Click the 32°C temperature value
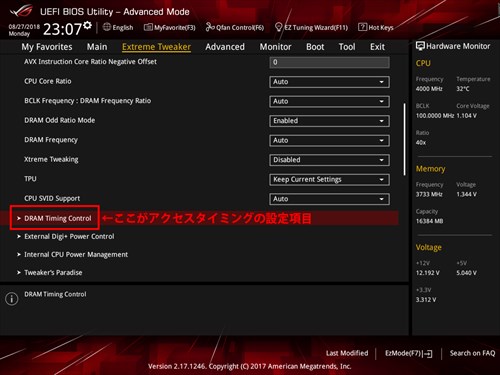This screenshot has width=500, height=375. coord(463,89)
